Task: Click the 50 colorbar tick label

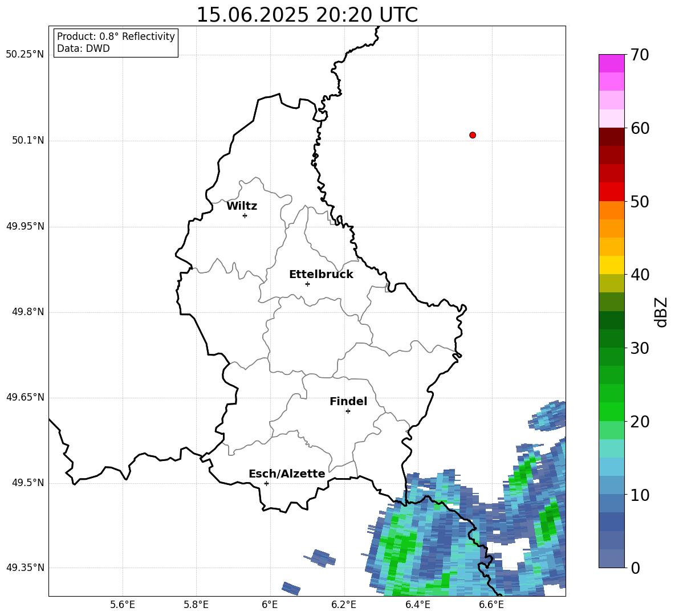Action: point(640,202)
